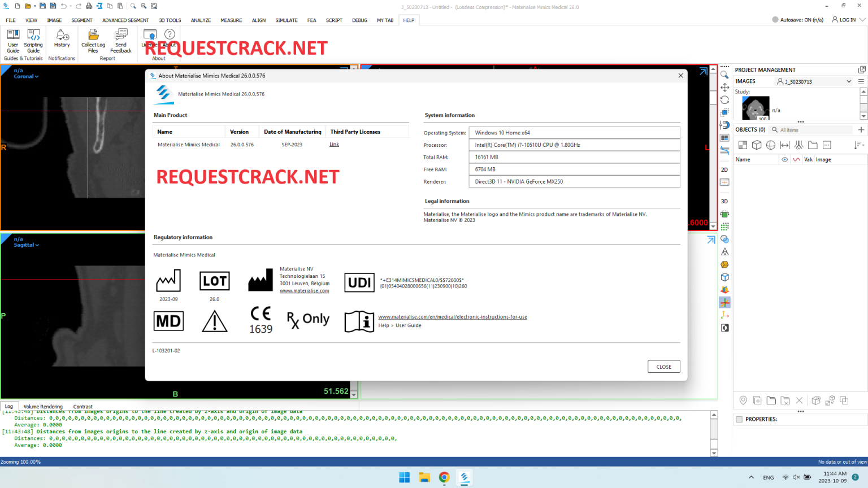Click the delete X icon below the Objects list
Viewport: 868px width, 488px height.
(x=799, y=400)
